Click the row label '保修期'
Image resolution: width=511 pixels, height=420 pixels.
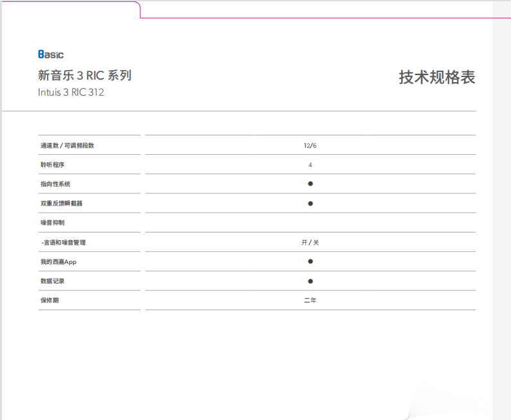click(49, 300)
